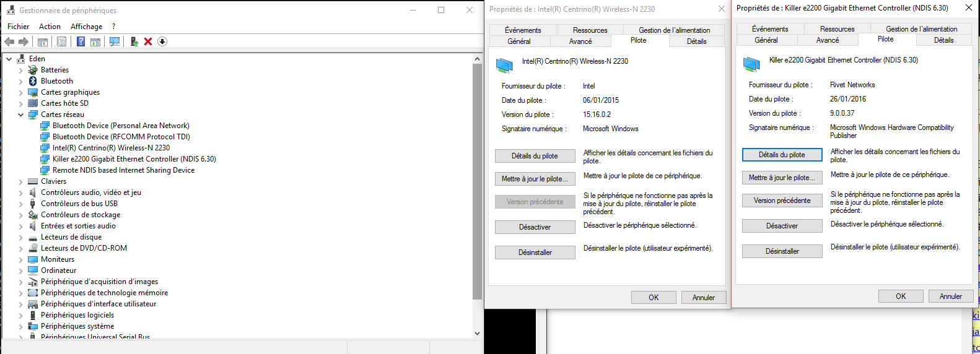Image resolution: width=980 pixels, height=354 pixels.
Task: Open the Action menu
Action: [x=50, y=27]
